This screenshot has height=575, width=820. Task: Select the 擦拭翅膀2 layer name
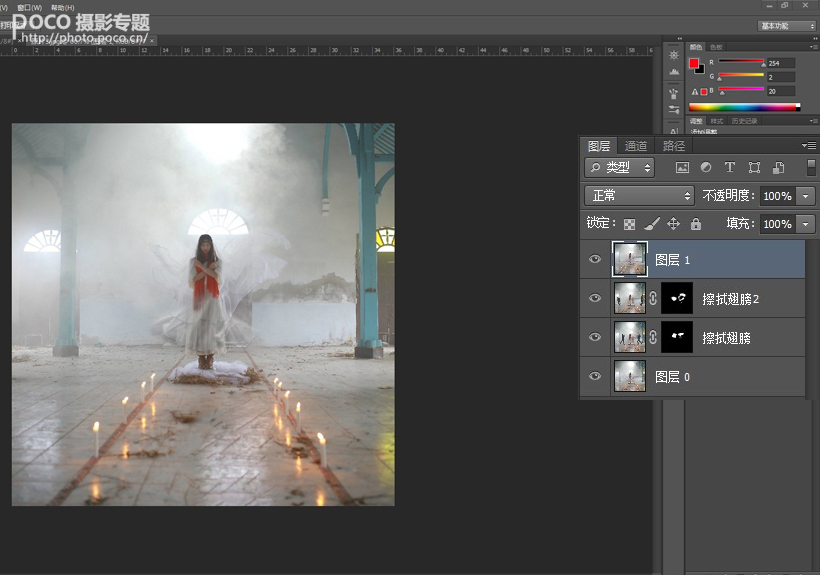click(731, 299)
